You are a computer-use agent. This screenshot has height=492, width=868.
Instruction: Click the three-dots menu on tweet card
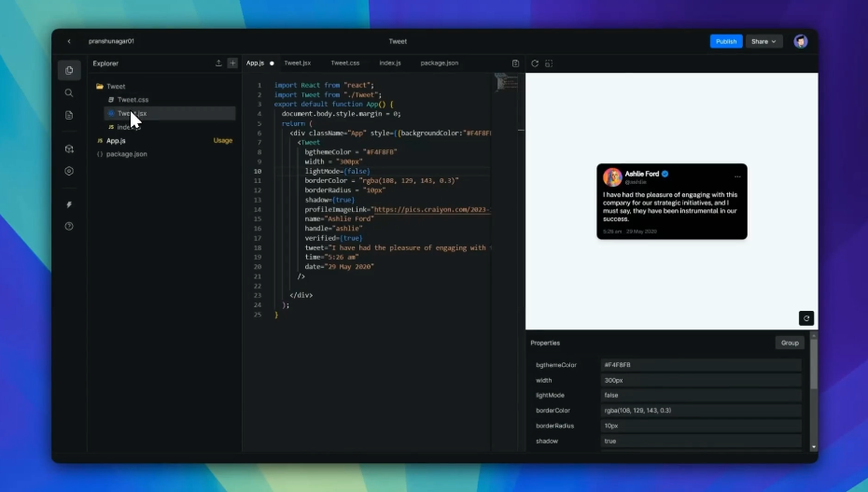pos(737,176)
